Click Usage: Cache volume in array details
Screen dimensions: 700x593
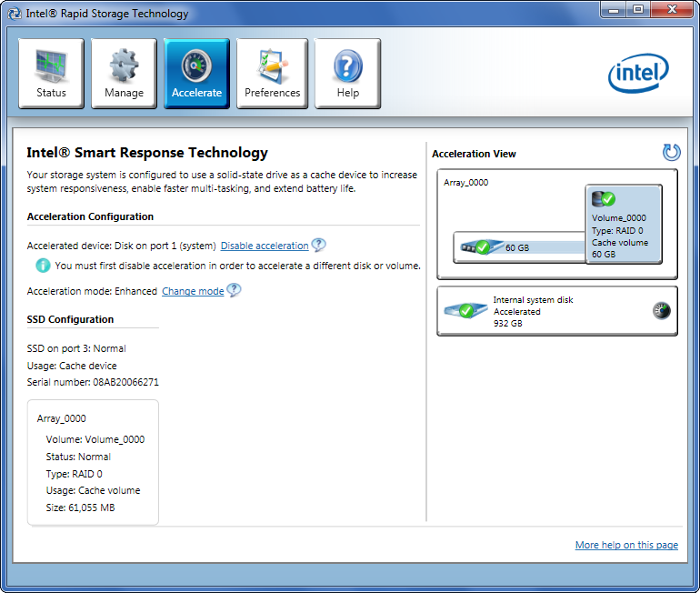[93, 490]
